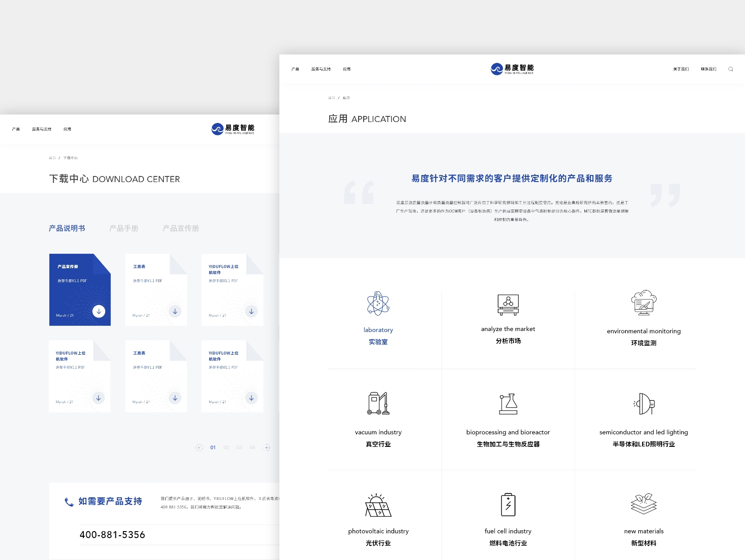
Task: Click the 关于我们 link
Action: [x=680, y=68]
